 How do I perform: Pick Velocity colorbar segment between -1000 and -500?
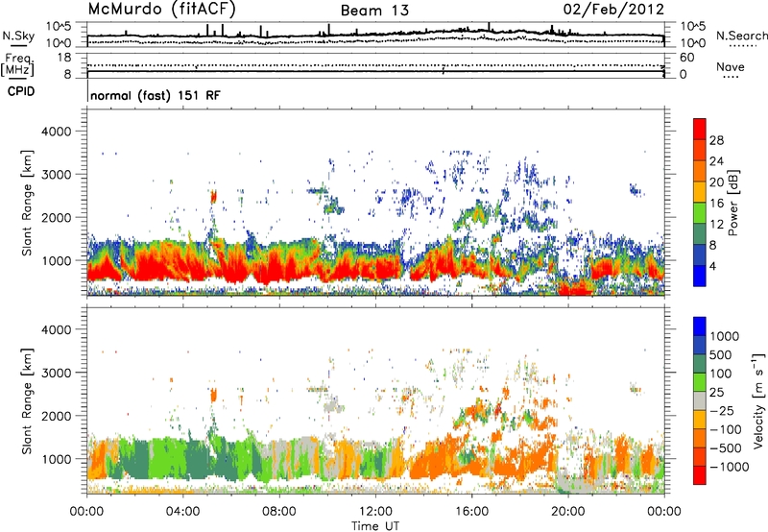(700, 456)
